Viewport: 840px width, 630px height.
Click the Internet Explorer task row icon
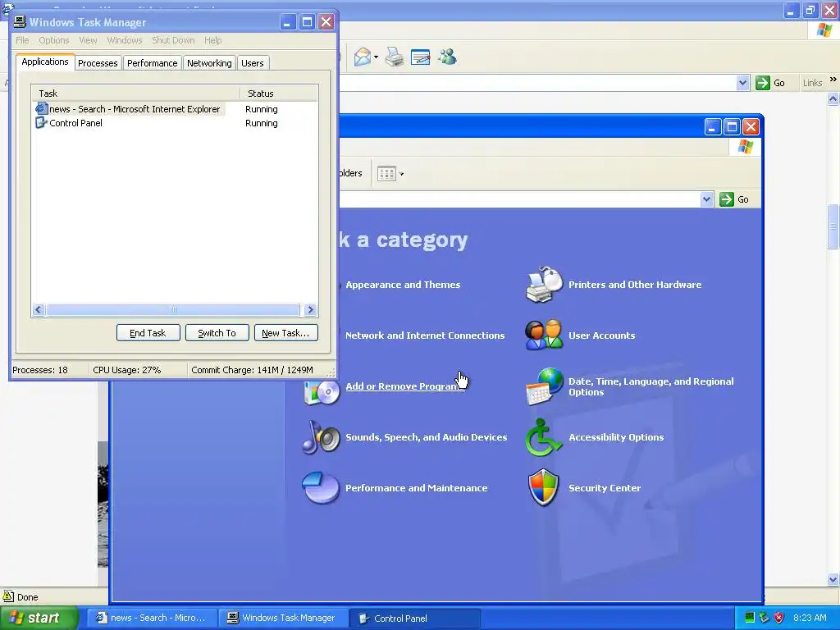[x=41, y=109]
